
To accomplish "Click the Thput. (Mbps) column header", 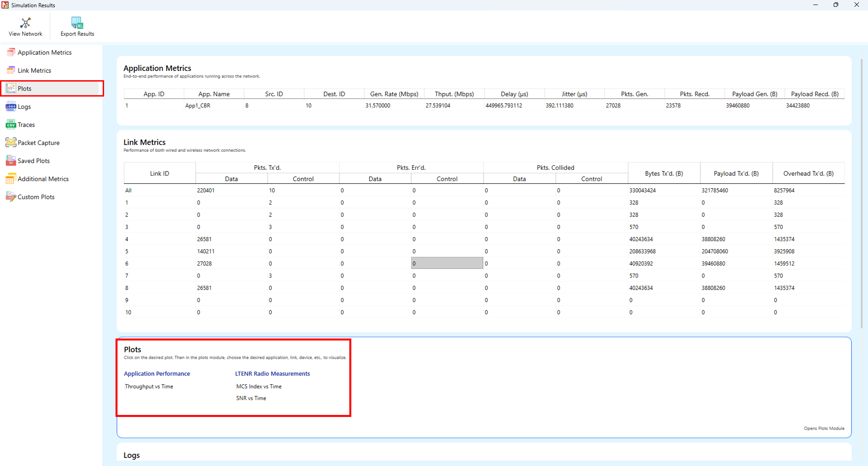I will (454, 94).
